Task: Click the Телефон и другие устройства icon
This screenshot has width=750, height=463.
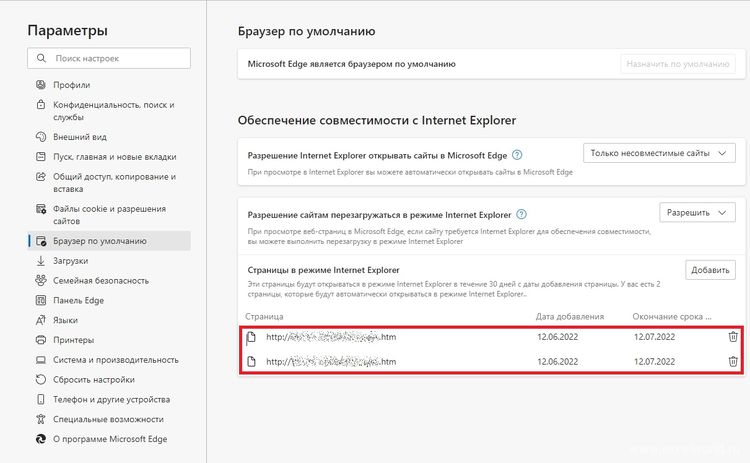Action: tap(41, 399)
